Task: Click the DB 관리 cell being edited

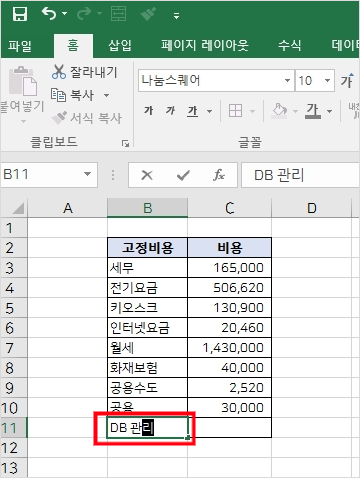Action: [148, 428]
